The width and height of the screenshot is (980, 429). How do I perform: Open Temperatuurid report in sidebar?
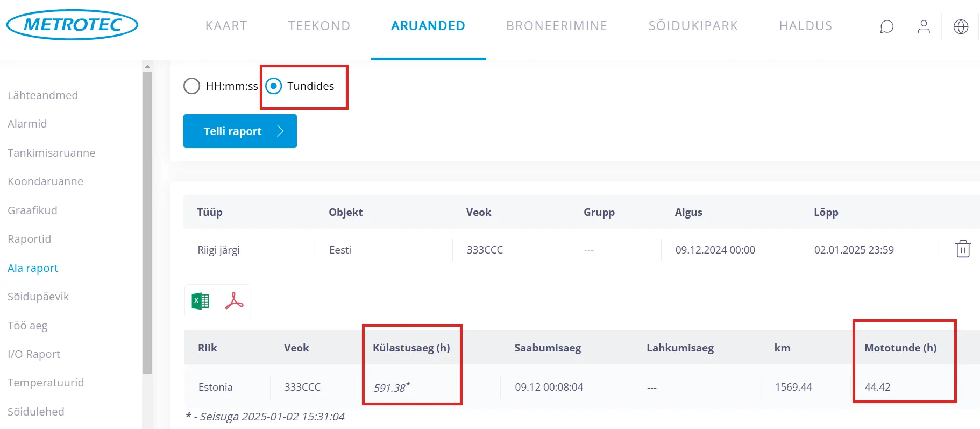pyautogui.click(x=46, y=383)
